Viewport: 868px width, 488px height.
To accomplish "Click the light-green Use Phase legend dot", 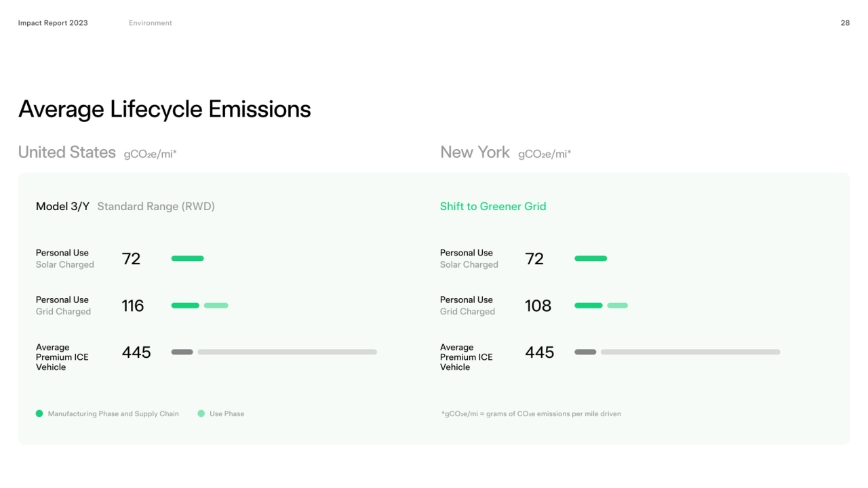I will pyautogui.click(x=201, y=413).
